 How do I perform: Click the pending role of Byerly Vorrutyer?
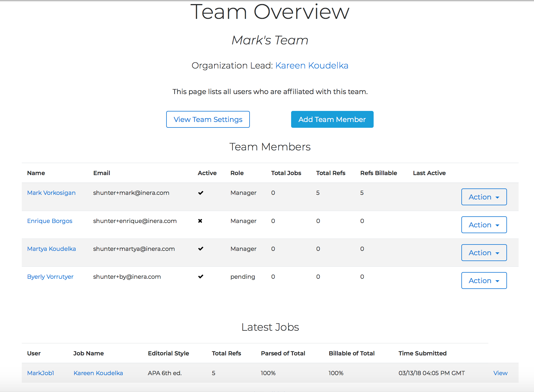[243, 277]
